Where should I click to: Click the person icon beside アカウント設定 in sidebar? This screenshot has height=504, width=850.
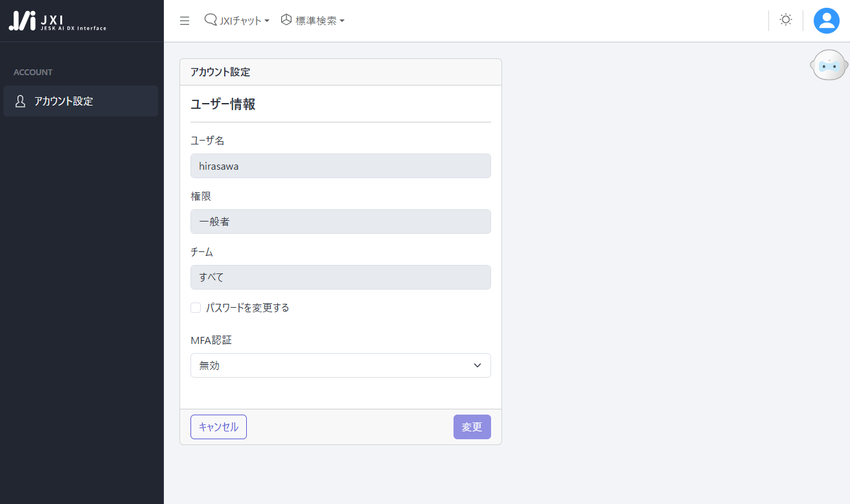[x=19, y=101]
